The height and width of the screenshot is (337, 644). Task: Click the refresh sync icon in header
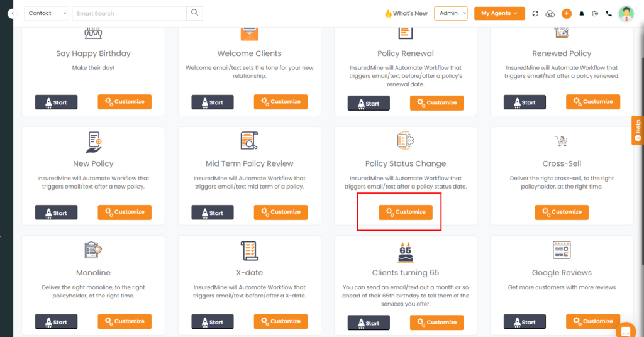click(535, 14)
